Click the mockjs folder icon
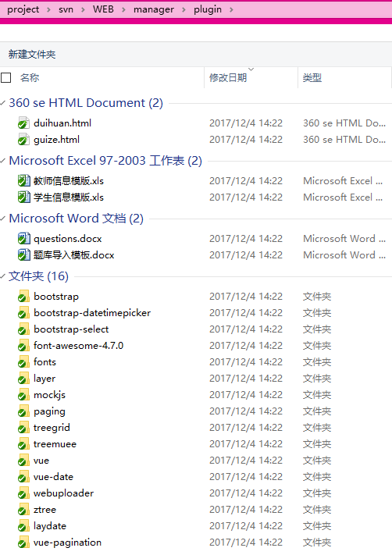The image size is (392, 555). click(x=23, y=395)
